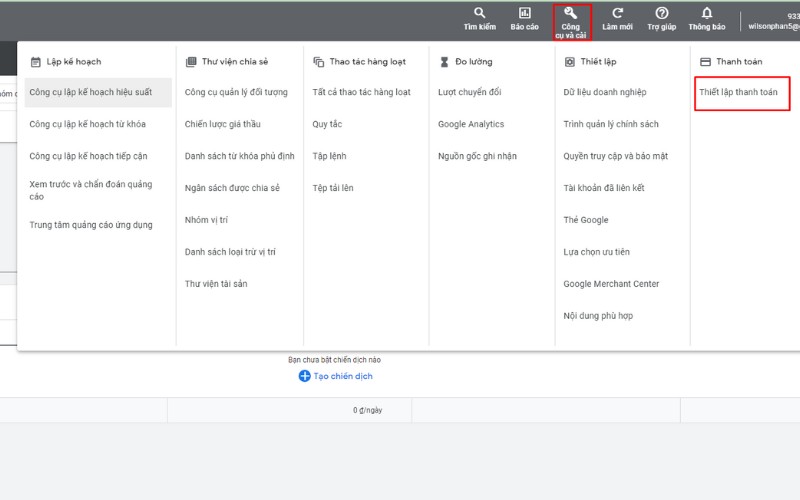Viewport: 800px width, 500px height.
Task: Open Lượt chuyển đổi under Đo lường
Action: click(469, 92)
